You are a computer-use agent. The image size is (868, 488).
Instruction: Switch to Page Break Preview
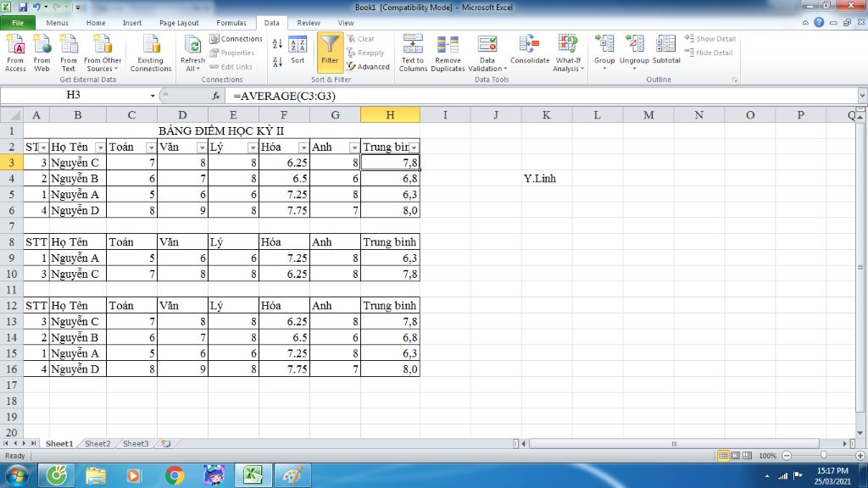[748, 455]
